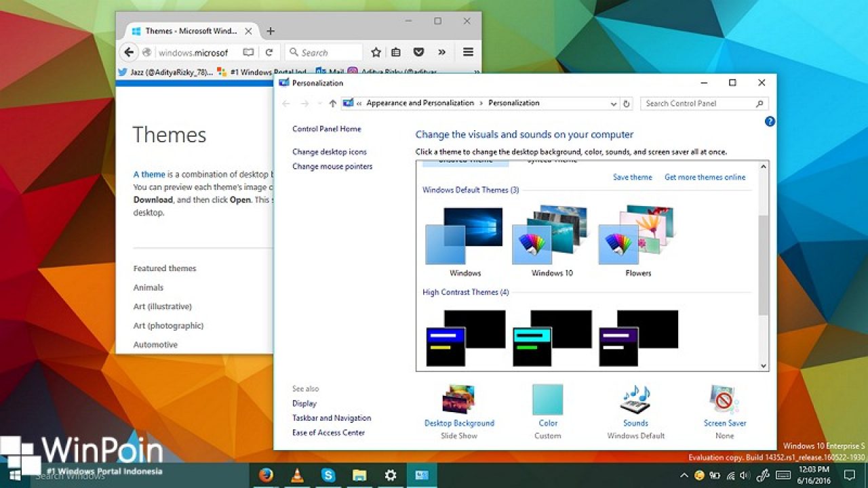Click Appearance and Personalization breadcrumb
The height and width of the screenshot is (488, 868).
420,103
